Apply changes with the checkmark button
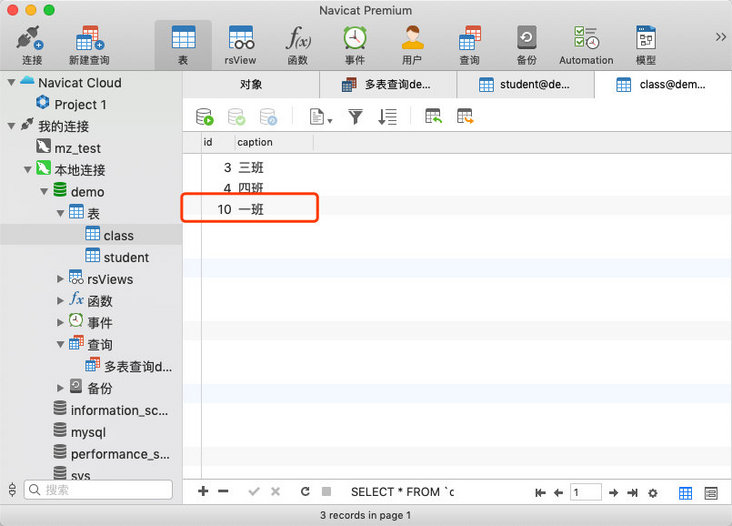732x526 pixels. click(x=254, y=491)
